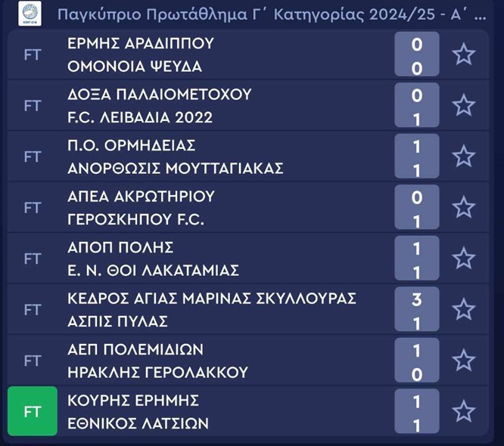504x446 pixels.
Task: Open score box of ΚΕΔΡΟΣ 3-1 match
Action: (417, 309)
